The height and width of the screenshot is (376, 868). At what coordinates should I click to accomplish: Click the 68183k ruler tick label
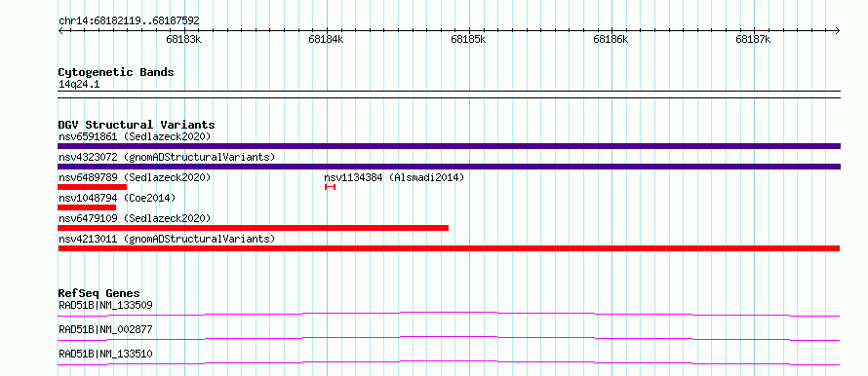183,39
